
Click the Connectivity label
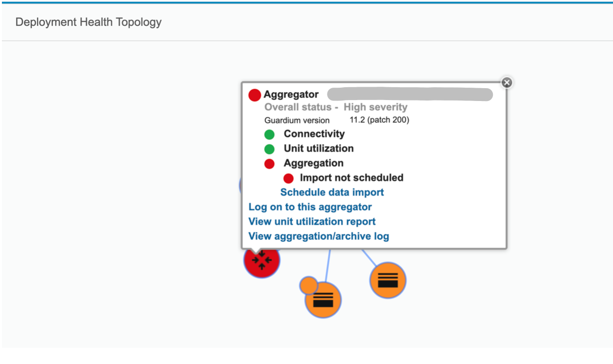pyautogui.click(x=314, y=134)
